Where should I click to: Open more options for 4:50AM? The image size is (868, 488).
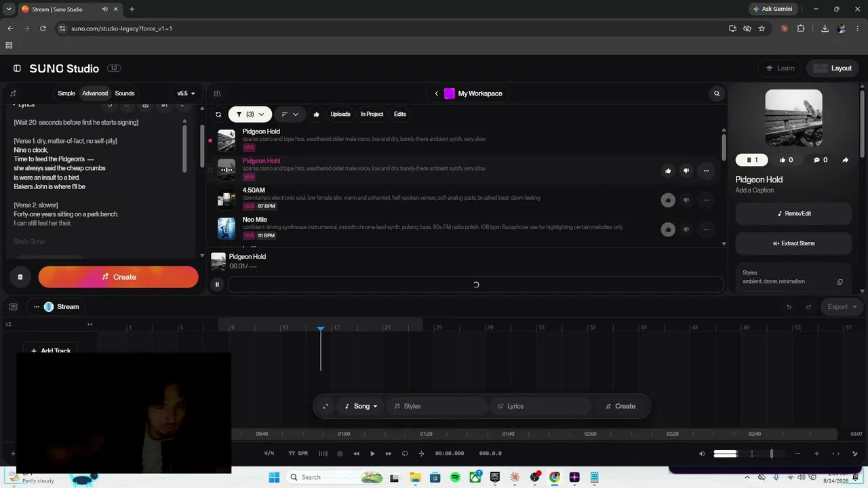pos(706,200)
